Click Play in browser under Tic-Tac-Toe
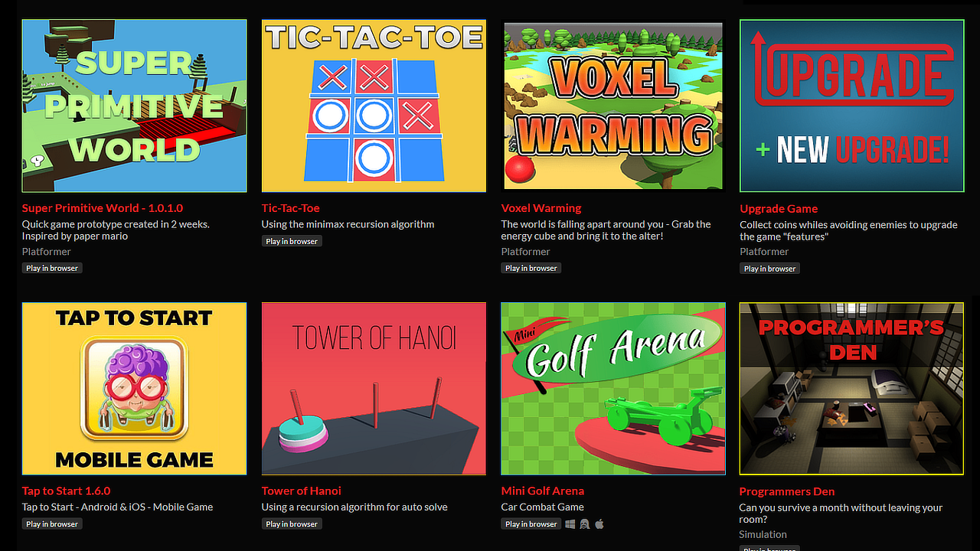This screenshot has width=980, height=551. click(292, 241)
